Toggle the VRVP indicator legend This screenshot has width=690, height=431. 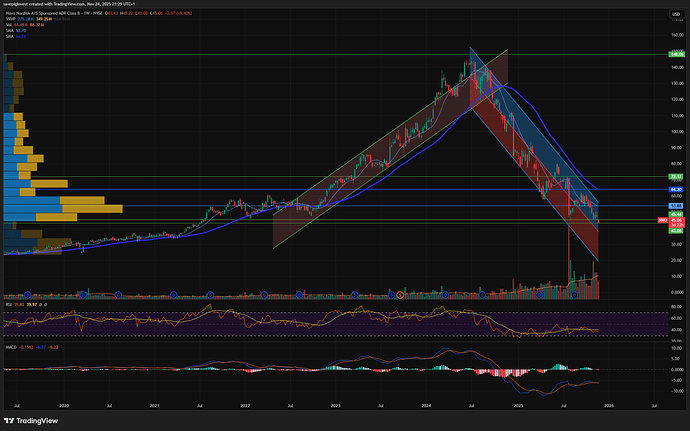tap(11, 19)
